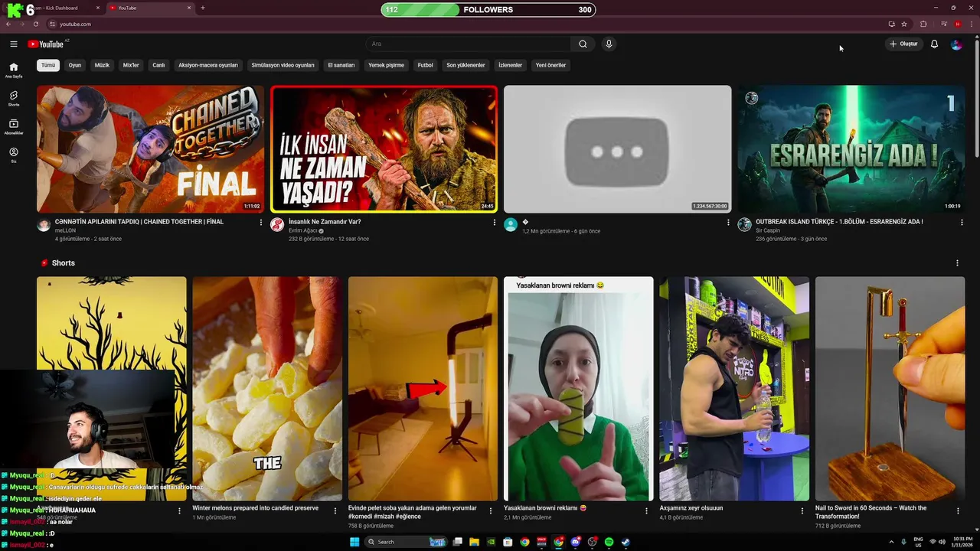The height and width of the screenshot is (551, 980).
Task: Play the İlk İnsan Ne Zaman Yaşadı thumbnail
Action: click(384, 148)
